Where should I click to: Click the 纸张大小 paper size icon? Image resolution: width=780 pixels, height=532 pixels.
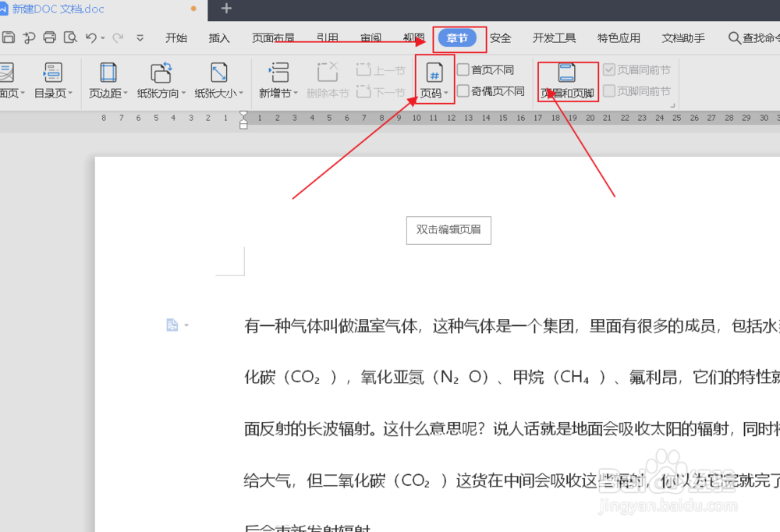point(219,73)
